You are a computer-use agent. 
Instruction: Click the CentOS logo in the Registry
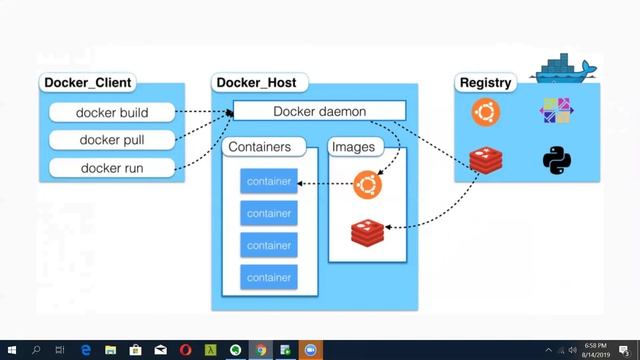point(556,110)
